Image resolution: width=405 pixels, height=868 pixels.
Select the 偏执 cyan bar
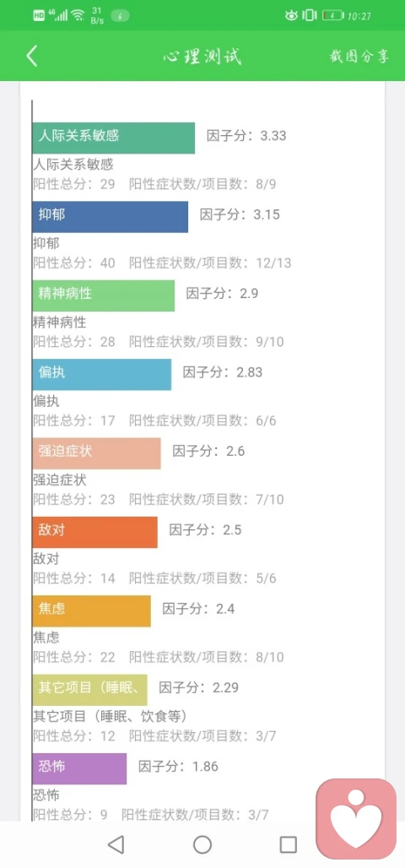pos(102,374)
